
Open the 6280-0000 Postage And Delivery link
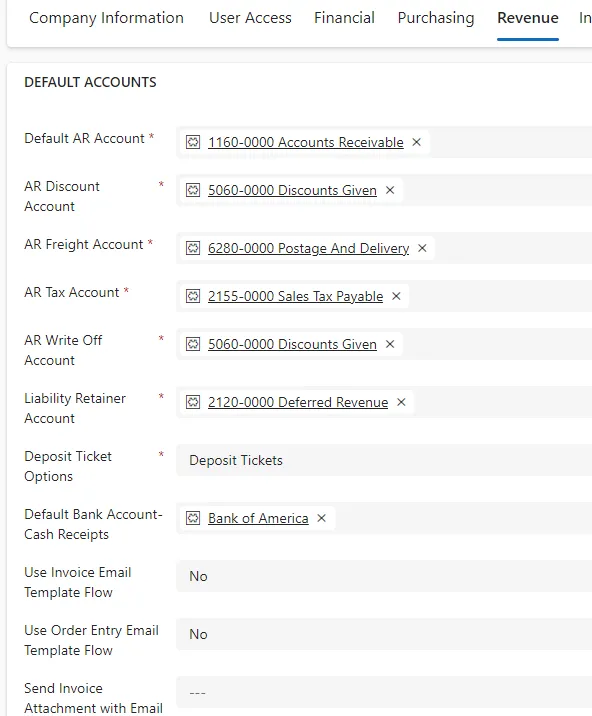click(308, 248)
